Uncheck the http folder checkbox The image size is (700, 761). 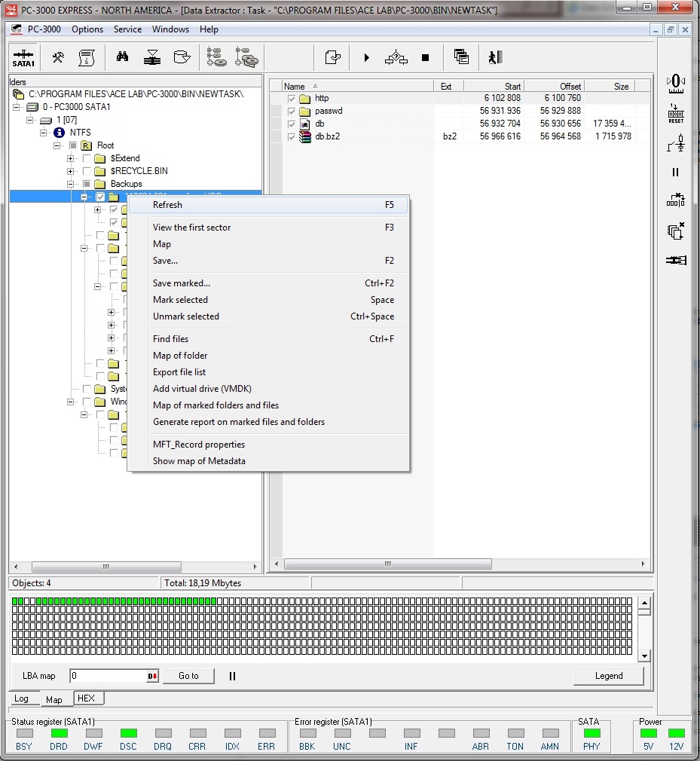pos(292,99)
